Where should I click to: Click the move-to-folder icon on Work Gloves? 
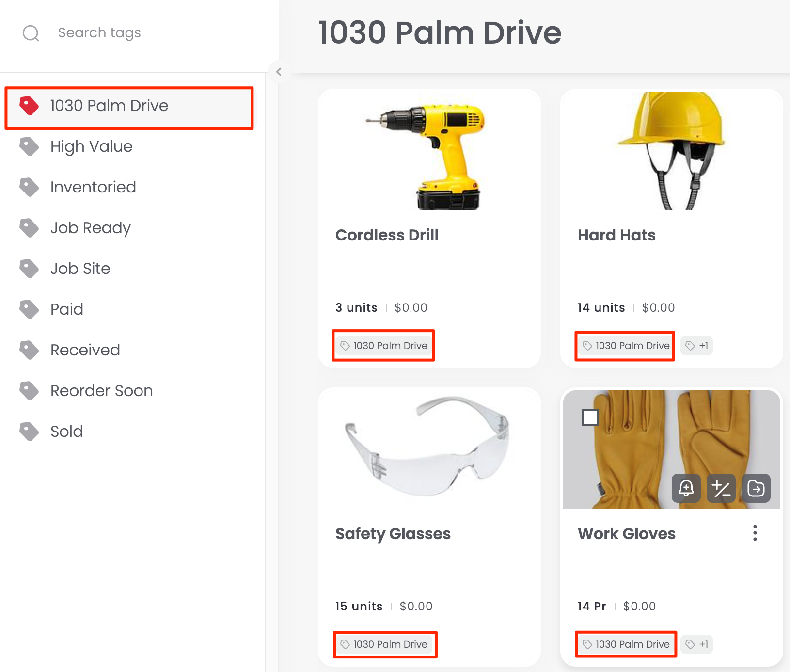(x=756, y=488)
